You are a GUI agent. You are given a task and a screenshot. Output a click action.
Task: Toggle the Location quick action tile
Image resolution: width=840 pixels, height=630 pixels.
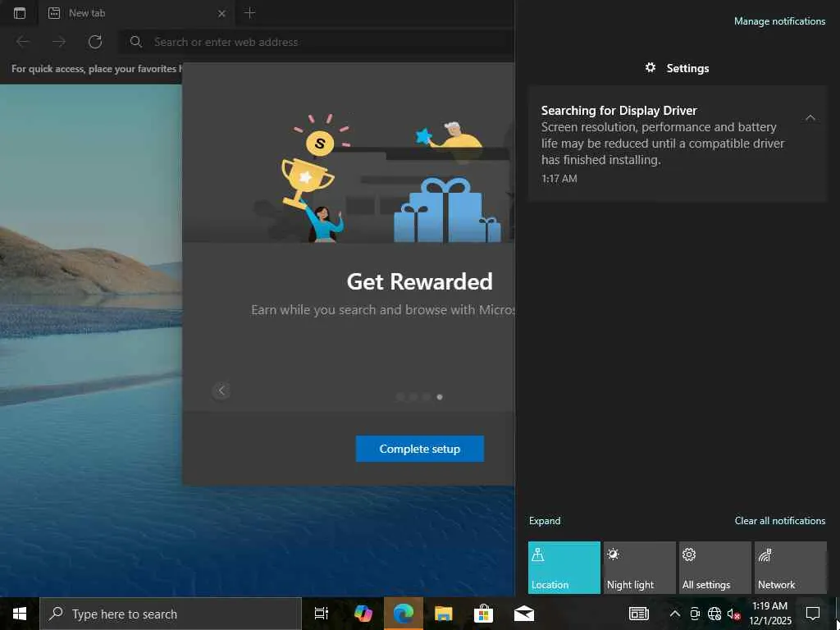click(564, 568)
